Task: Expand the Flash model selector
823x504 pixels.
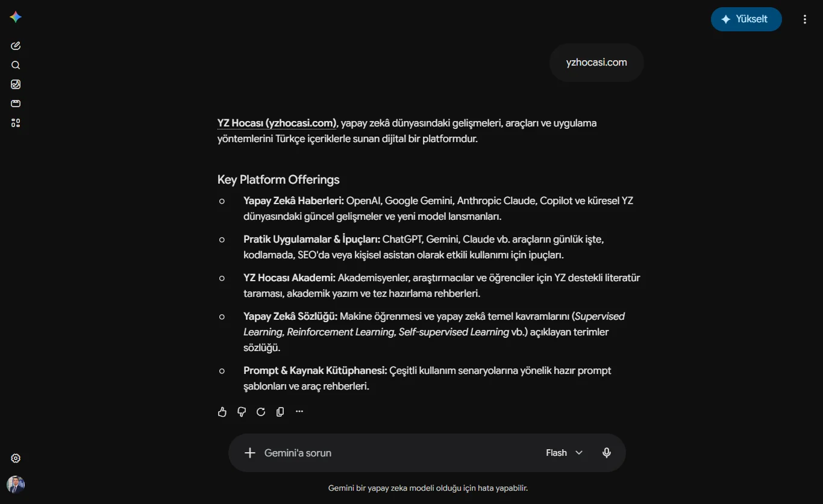Action: pyautogui.click(x=565, y=453)
